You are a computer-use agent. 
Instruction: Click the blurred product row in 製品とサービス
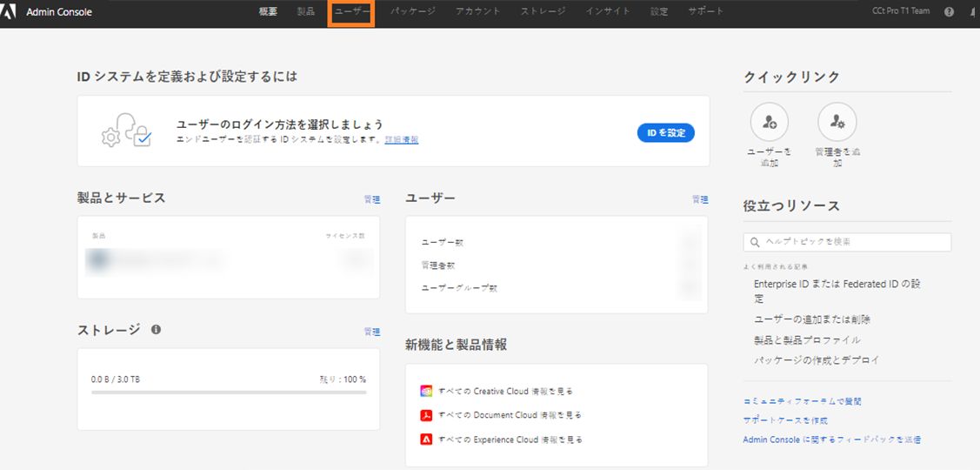click(x=229, y=260)
